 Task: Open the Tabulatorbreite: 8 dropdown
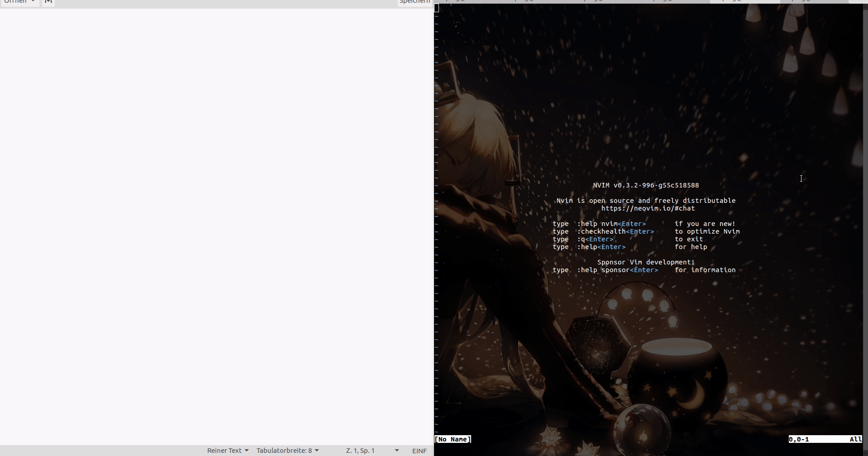[x=288, y=451]
